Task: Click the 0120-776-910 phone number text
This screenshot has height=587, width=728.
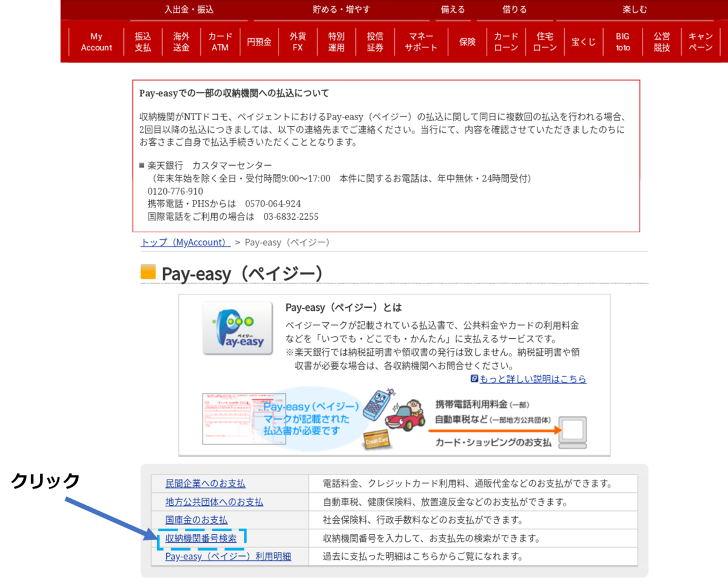Action: tap(175, 191)
